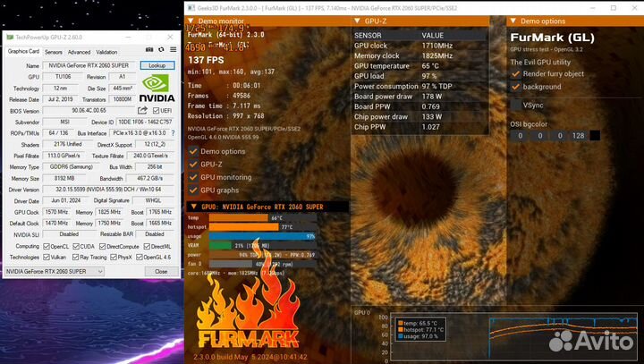The height and width of the screenshot is (364, 644).
Task: Toggle CUDA checkbox
Action: (x=76, y=247)
